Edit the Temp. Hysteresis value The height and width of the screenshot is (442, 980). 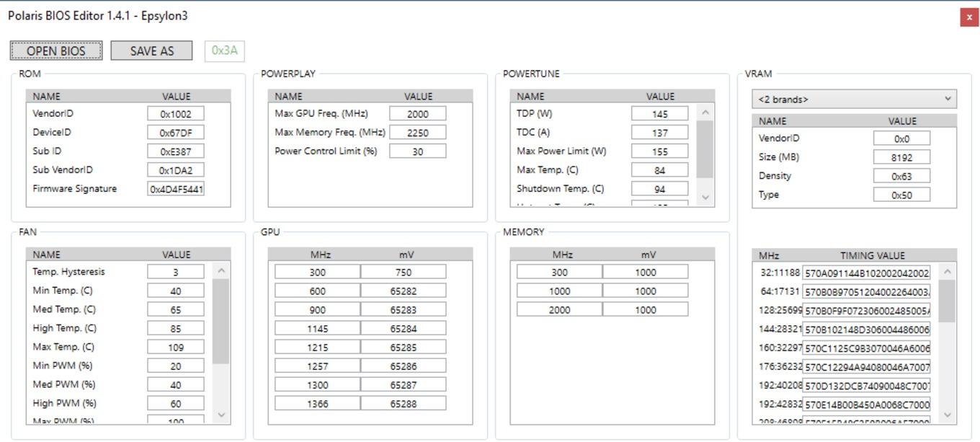click(x=176, y=272)
